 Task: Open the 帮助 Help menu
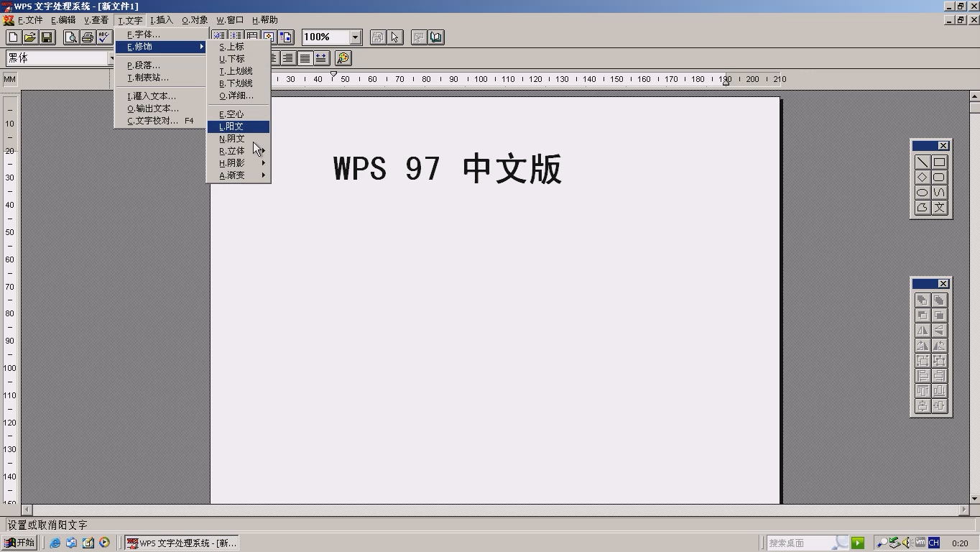tap(264, 20)
